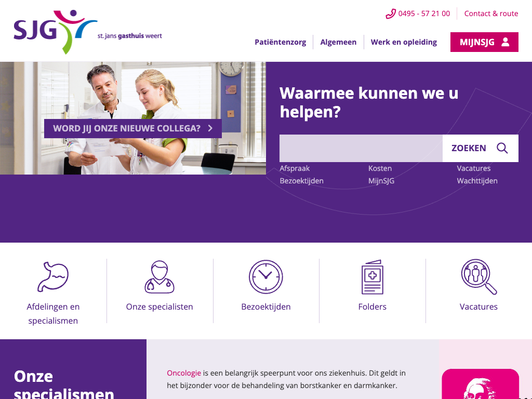Click the magnifier icon in Zoeken
532x399 pixels.
(502, 148)
